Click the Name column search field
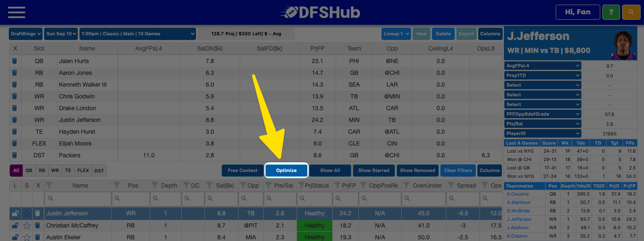The width and height of the screenshot is (644, 241). pos(78,198)
